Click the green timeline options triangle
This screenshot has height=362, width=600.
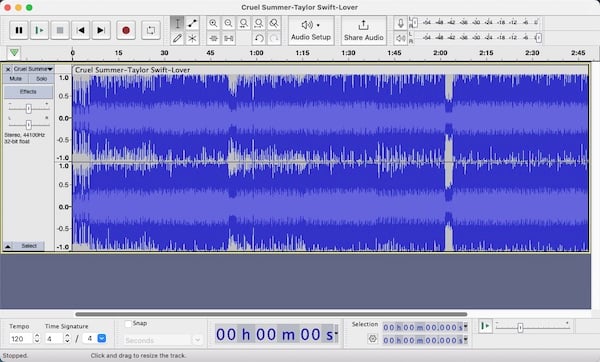click(x=14, y=52)
